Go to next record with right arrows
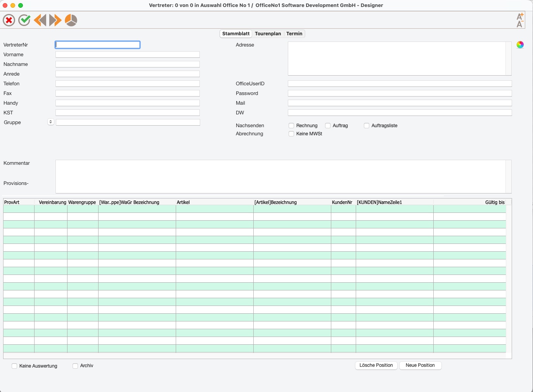 click(55, 20)
